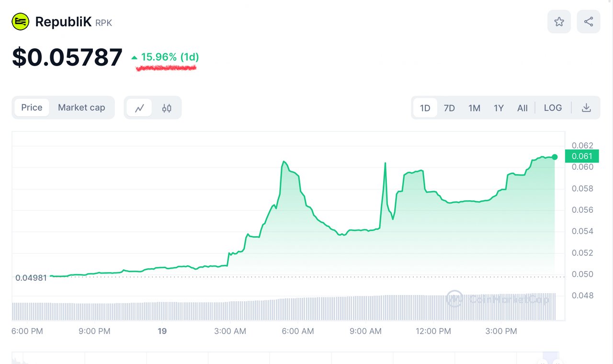Click the 9:00 AM axis label
Viewport: 613px width, 364px height.
pyautogui.click(x=365, y=331)
